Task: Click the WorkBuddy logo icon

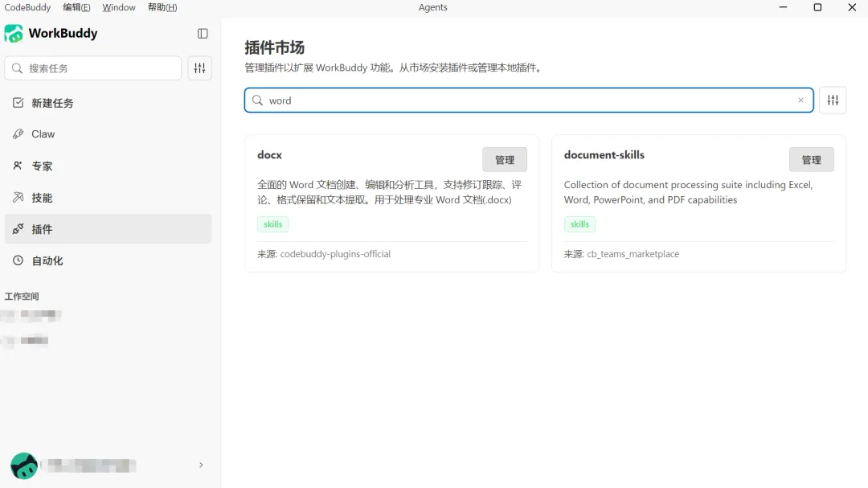Action: coord(14,33)
